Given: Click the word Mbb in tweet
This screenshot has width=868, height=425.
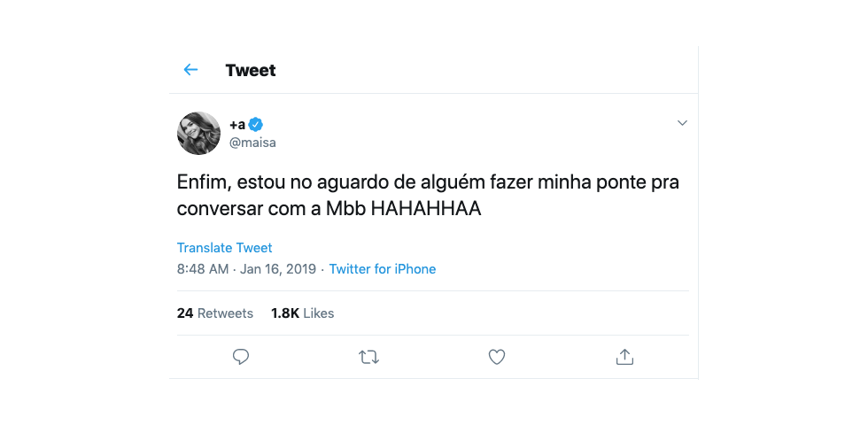Looking at the screenshot, I should coord(345,209).
